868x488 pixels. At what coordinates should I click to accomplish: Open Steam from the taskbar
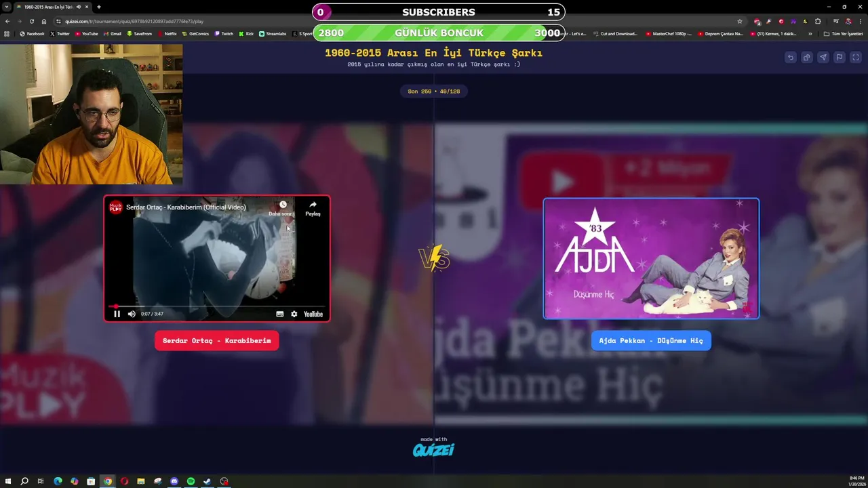208,481
